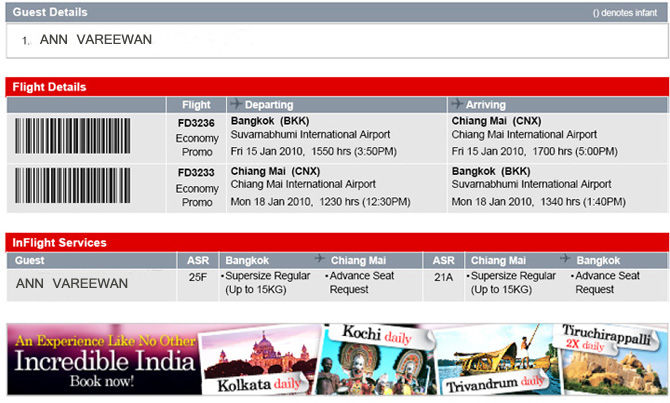Image resolution: width=670 pixels, height=403 pixels.
Task: Click 'Book now!' on Incredible India banner
Action: point(100,382)
